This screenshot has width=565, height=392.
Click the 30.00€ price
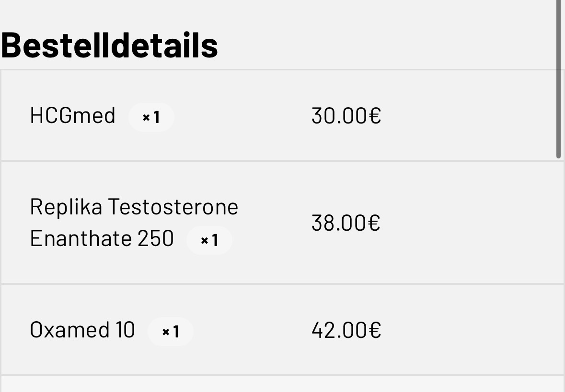(x=346, y=116)
